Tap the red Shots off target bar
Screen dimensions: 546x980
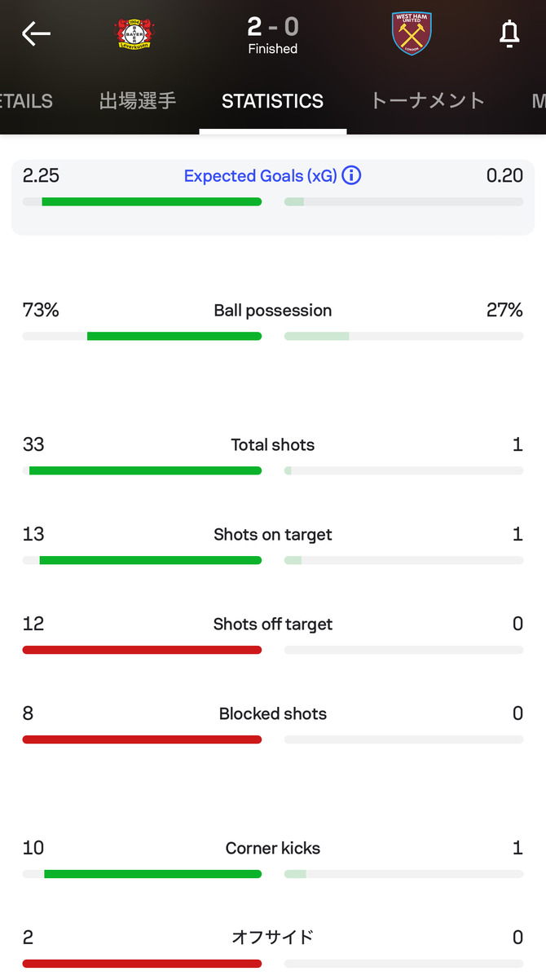click(142, 650)
